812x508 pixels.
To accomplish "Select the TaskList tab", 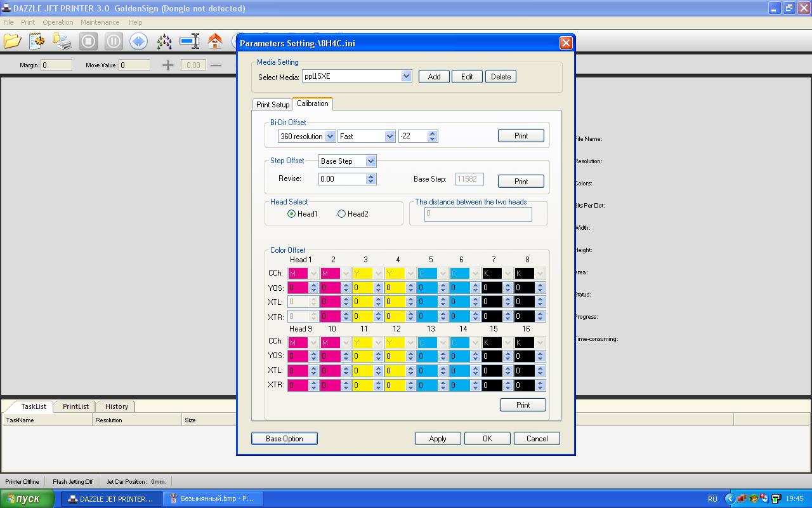I will 34,406.
